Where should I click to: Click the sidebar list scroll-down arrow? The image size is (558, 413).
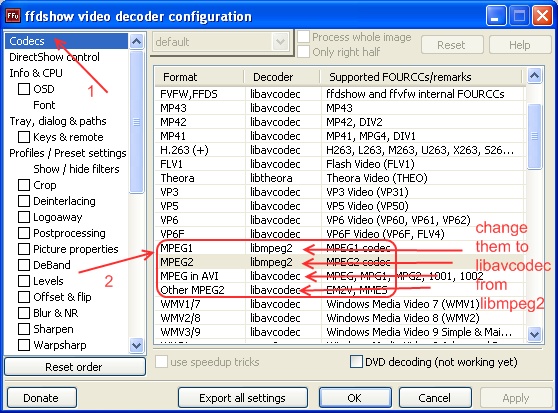point(137,345)
